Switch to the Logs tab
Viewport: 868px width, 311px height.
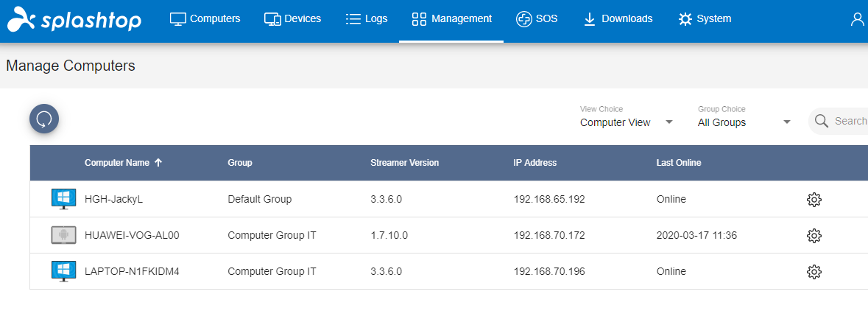click(366, 19)
